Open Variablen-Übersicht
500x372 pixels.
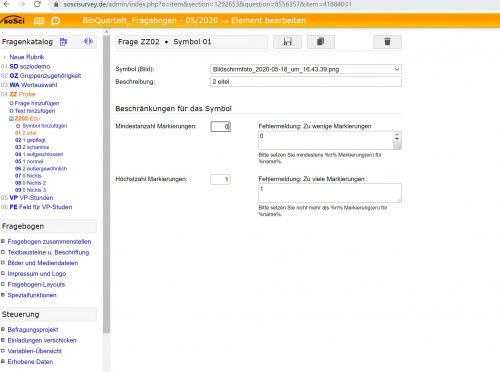[x=35, y=351]
